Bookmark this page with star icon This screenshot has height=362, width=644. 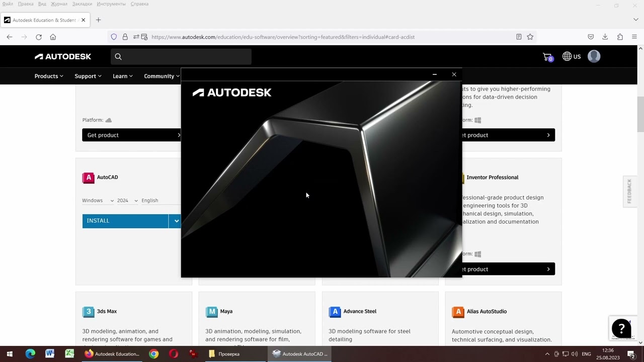click(530, 37)
